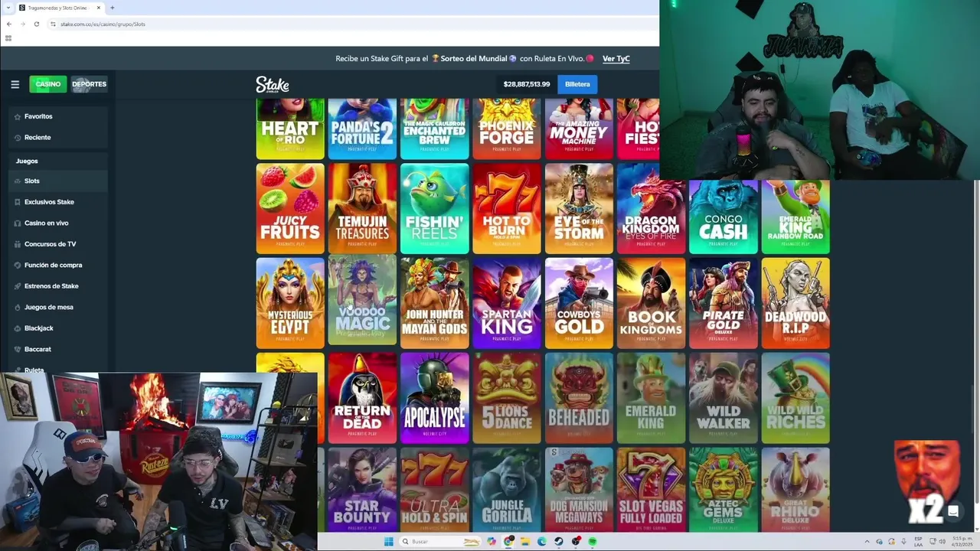Open the Mysterious Egypt game
Screen dimensions: 980x551
290,303
